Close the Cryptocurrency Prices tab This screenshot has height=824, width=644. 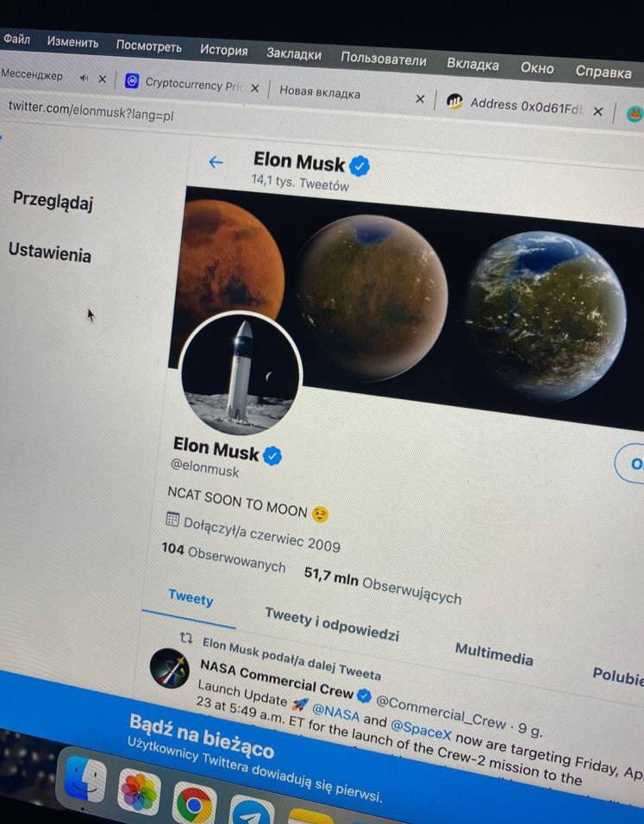[x=255, y=88]
